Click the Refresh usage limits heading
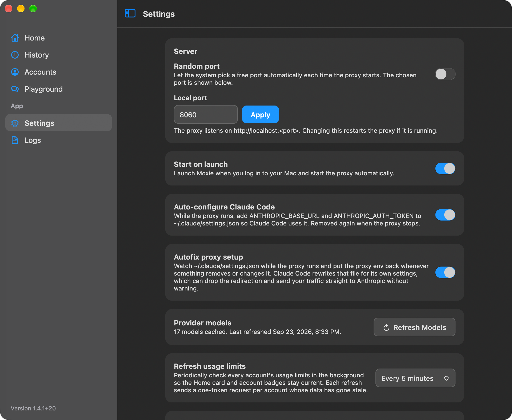 210,366
